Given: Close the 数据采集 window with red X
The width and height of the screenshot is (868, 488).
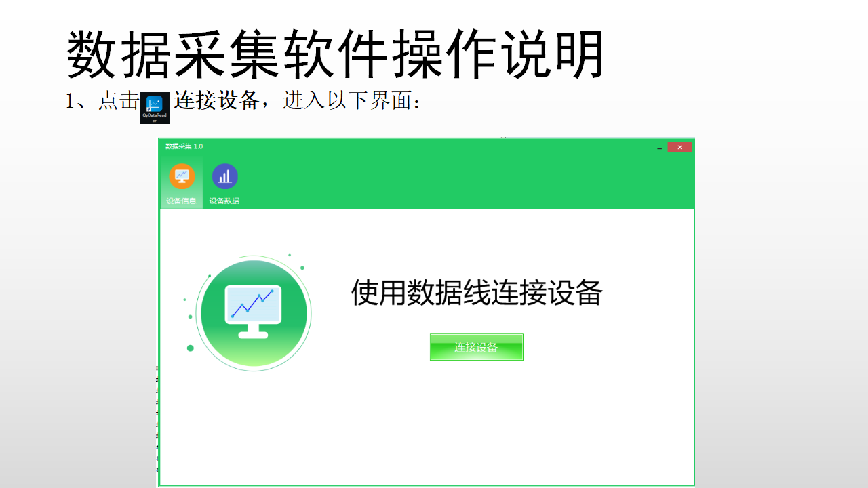Looking at the screenshot, I should (x=679, y=147).
